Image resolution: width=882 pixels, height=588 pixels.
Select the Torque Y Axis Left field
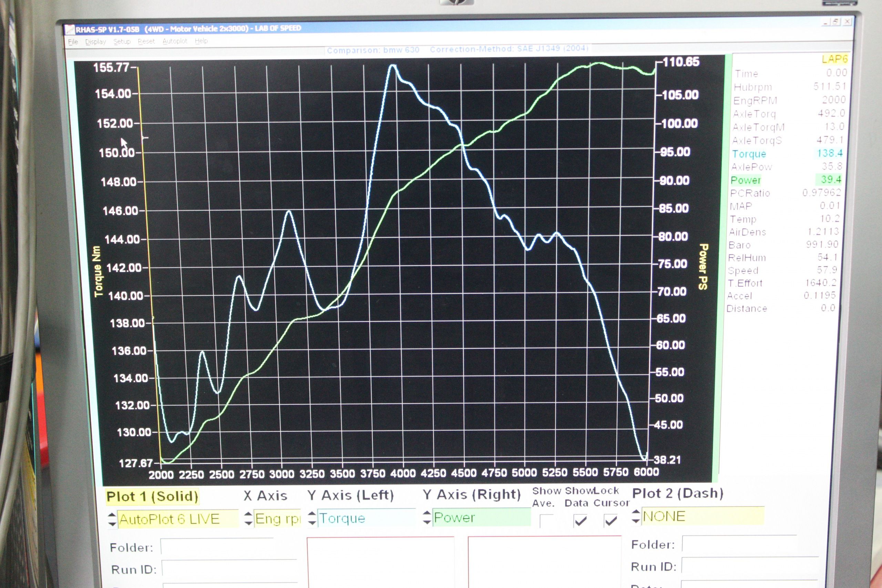[x=366, y=518]
